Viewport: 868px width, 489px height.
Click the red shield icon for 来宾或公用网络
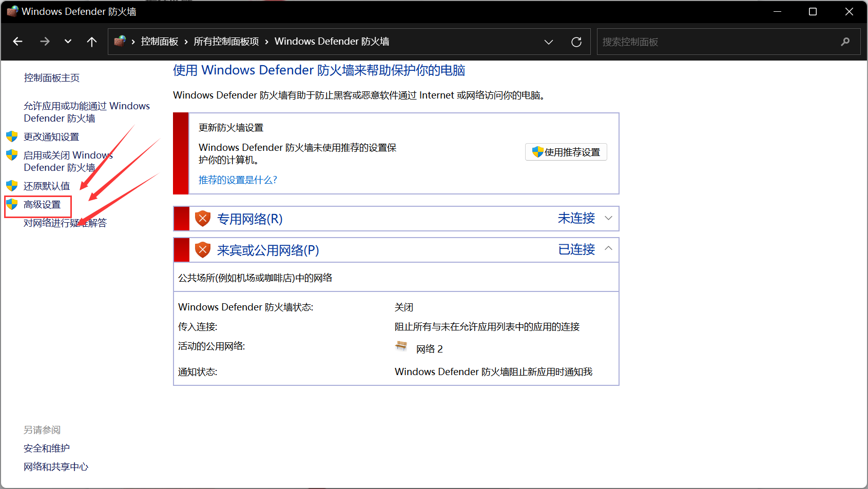203,250
